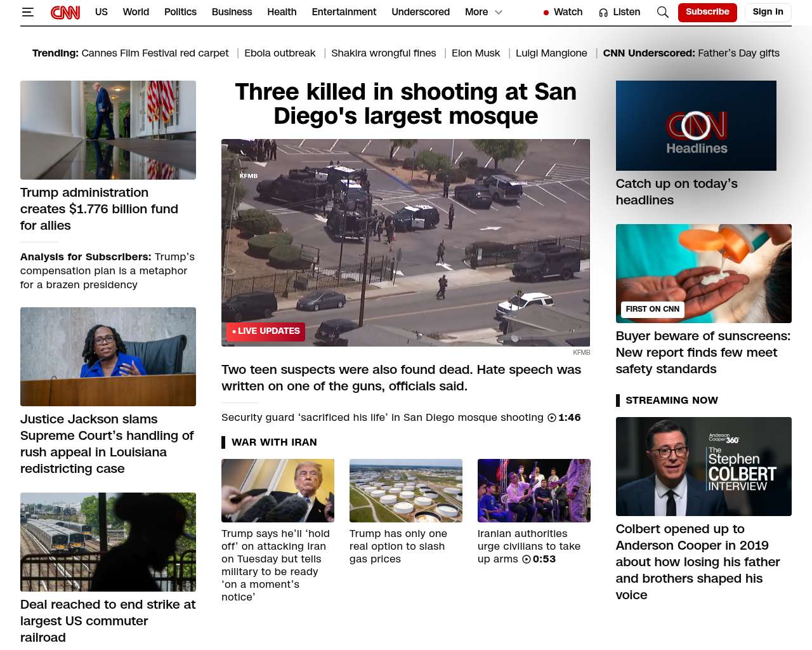The height and width of the screenshot is (650, 812).
Task: Click the Sign in button
Action: tap(768, 12)
